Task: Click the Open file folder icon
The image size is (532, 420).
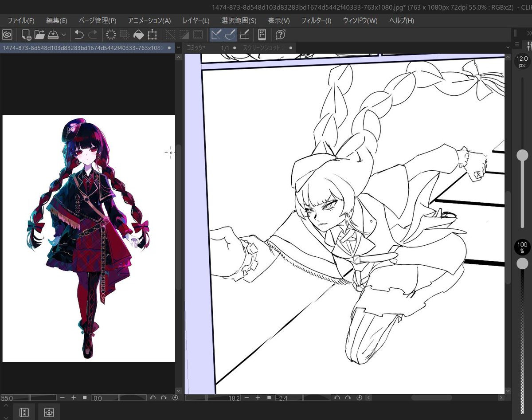Action: (39, 34)
